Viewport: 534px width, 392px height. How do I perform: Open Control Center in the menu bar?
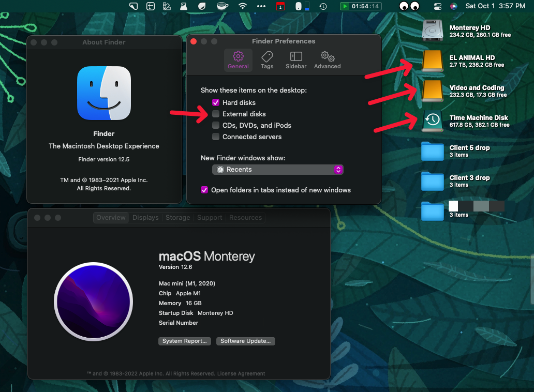tap(438, 6)
